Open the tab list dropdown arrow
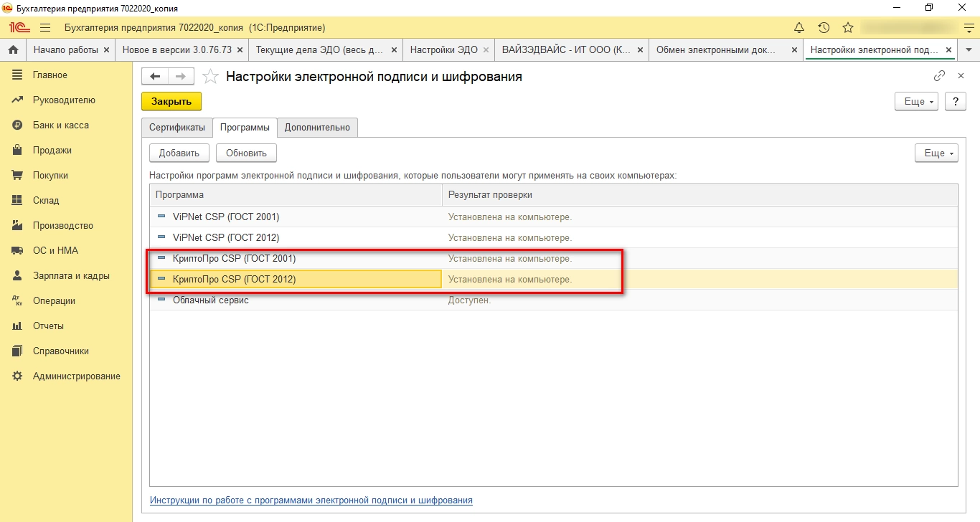 [x=969, y=50]
